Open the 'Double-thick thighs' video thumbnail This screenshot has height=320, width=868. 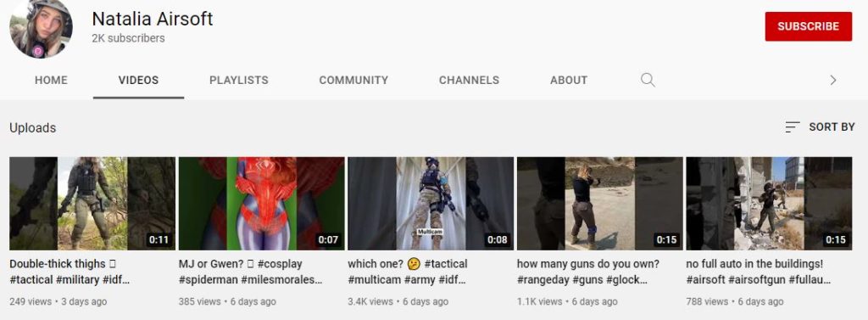92,204
